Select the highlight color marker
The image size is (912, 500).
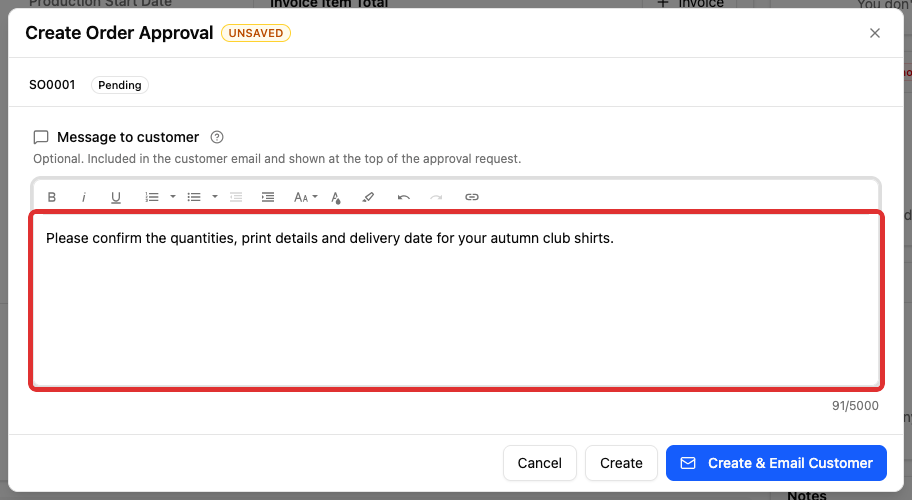[368, 197]
